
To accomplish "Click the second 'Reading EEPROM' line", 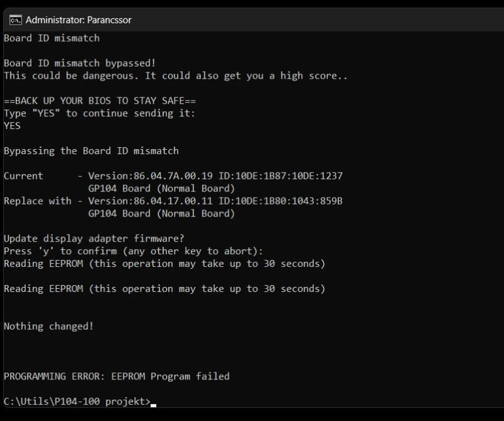I will (x=164, y=289).
